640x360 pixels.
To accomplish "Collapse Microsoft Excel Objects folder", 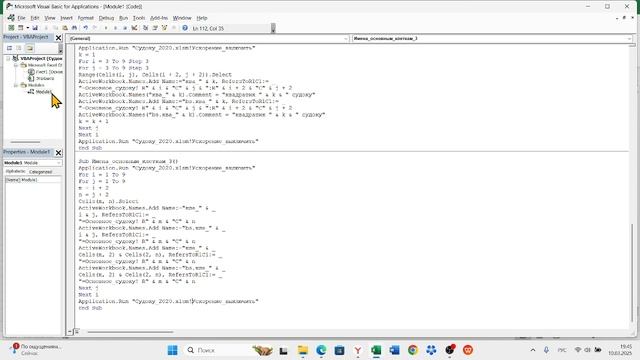I will (x=16, y=65).
